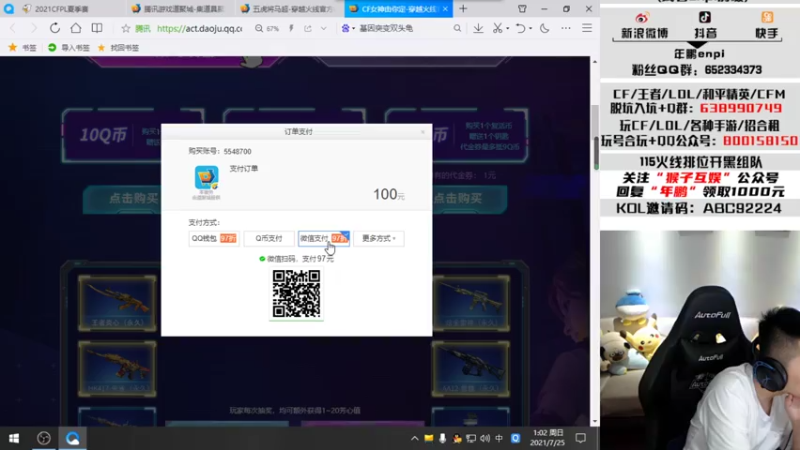The width and height of the screenshot is (800, 450).
Task: Bookmark this page with the star icon
Action: [x=126, y=29]
